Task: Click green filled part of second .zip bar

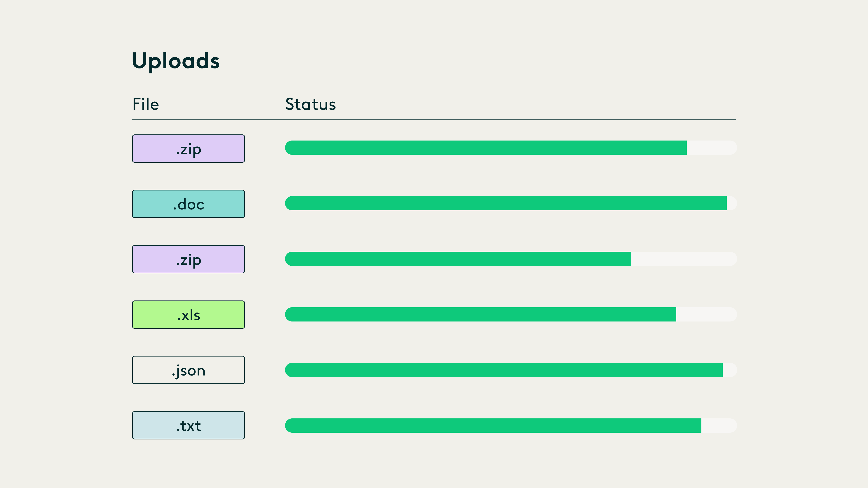Action: [458, 259]
